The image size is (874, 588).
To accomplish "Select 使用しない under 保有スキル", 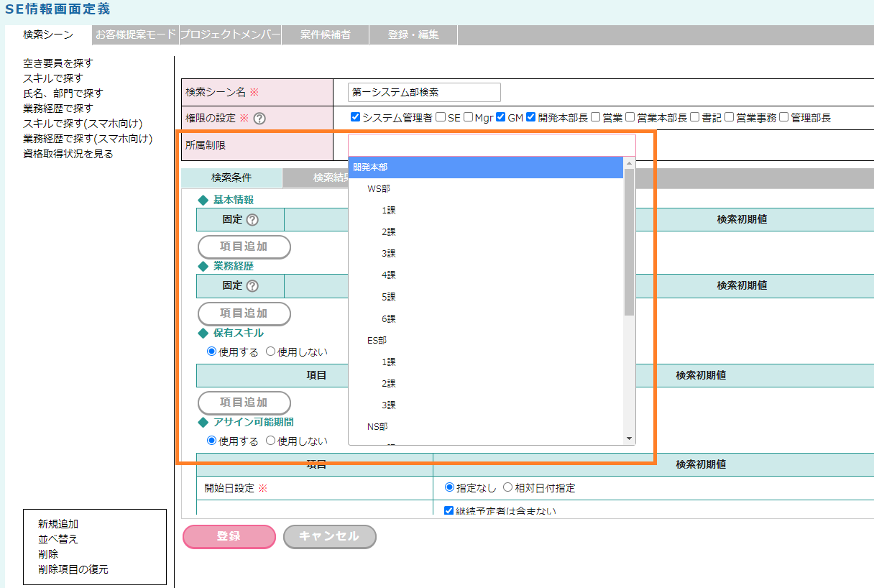I will 271,352.
